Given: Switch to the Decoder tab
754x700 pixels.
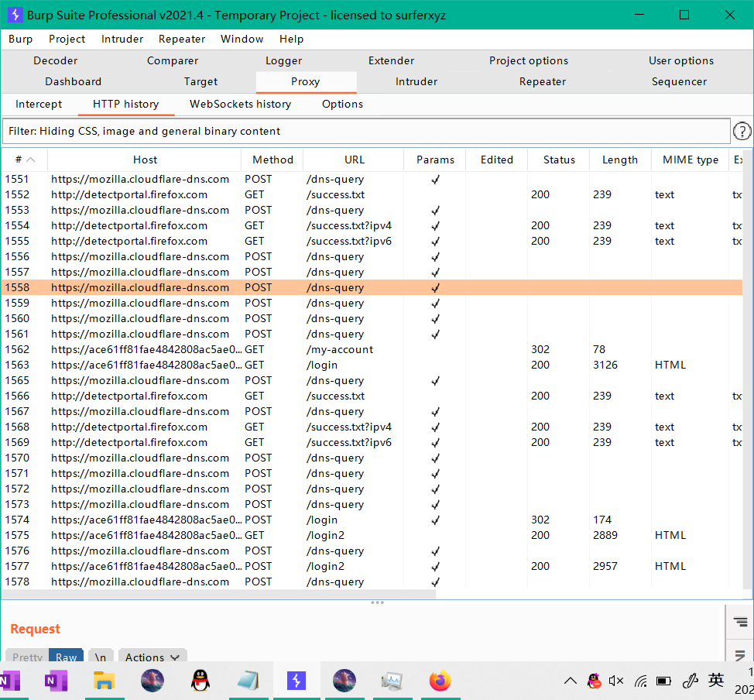Looking at the screenshot, I should click(55, 60).
